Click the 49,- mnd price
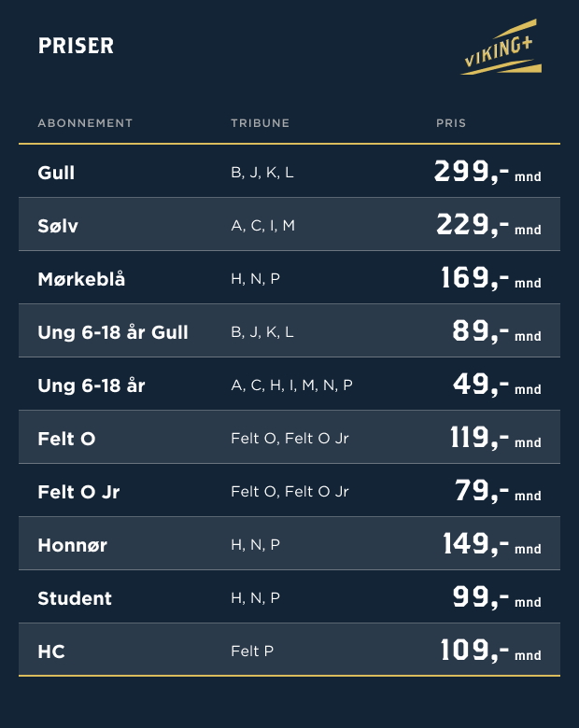The width and height of the screenshot is (579, 728). click(497, 385)
